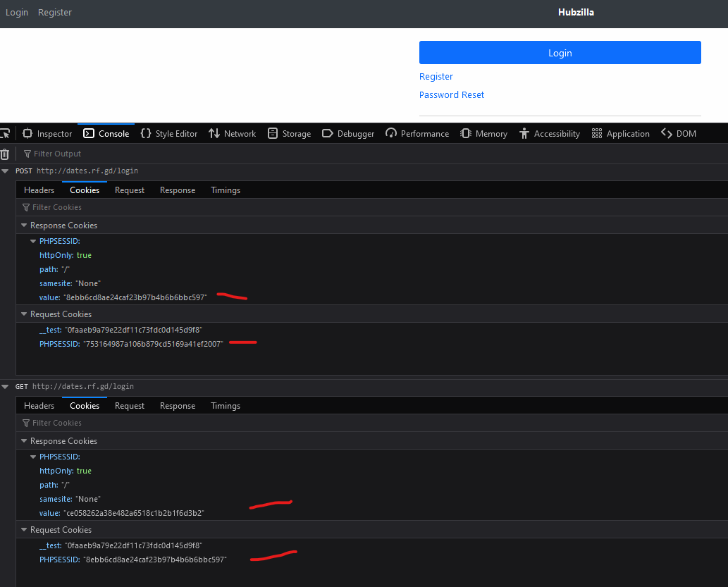This screenshot has width=728, height=587.
Task: Open the Performance panel
Action: [417, 134]
